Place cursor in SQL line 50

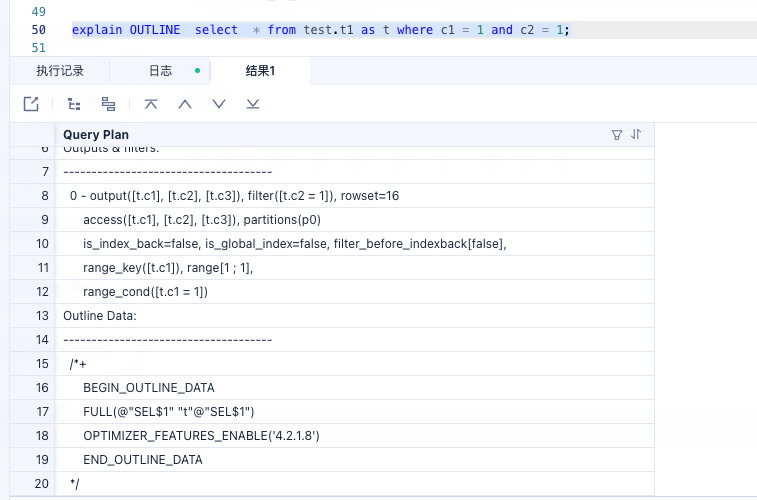pos(320,30)
